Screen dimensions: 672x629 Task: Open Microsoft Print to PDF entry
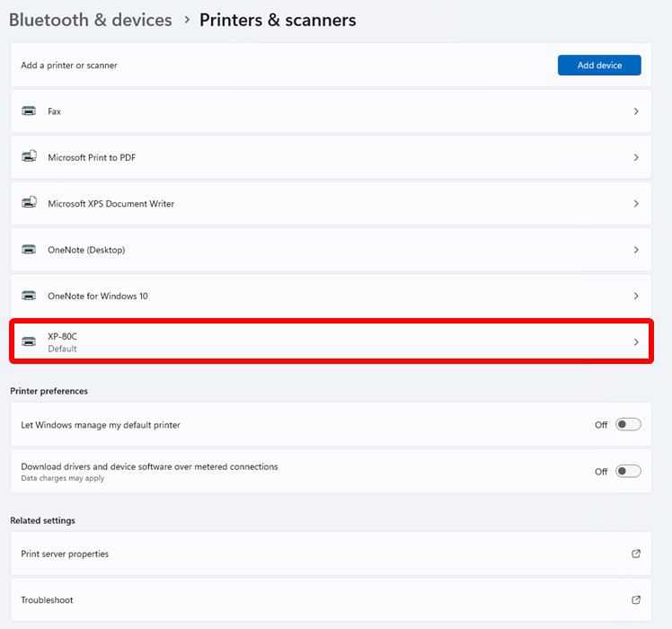pyautogui.click(x=331, y=157)
